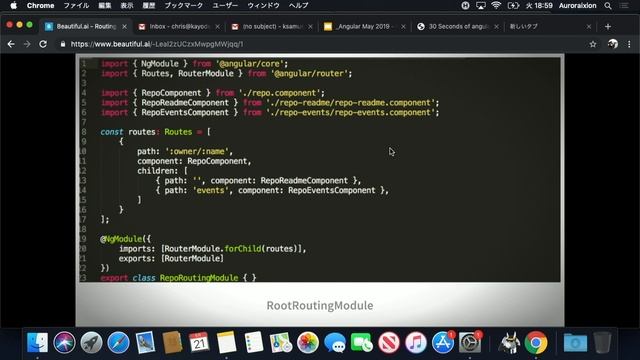Open the Chrome application menu
Screen dimensions: 640x360
point(40,6)
